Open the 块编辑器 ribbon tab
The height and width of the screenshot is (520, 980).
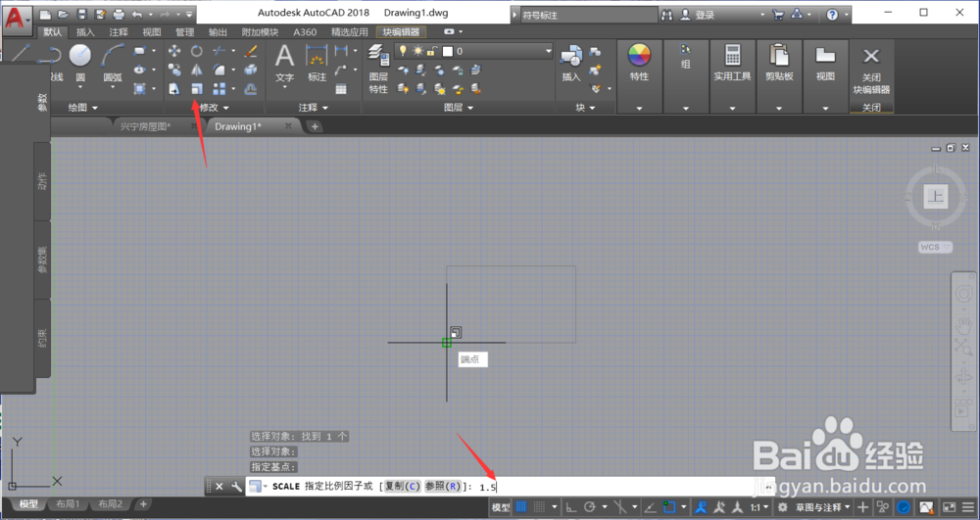[x=401, y=32]
